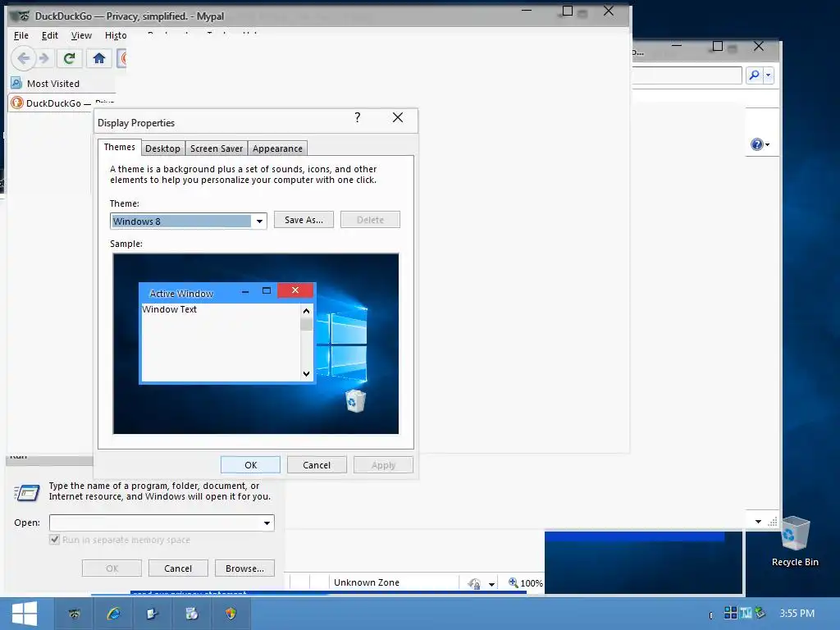This screenshot has width=840, height=630.
Task: Click Browse in the Run dialog
Action: point(244,568)
